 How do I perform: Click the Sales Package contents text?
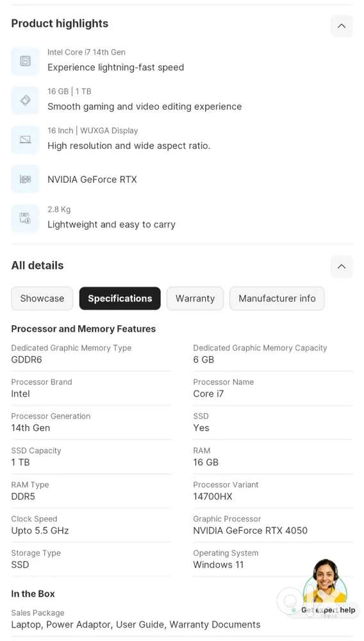pos(135,625)
